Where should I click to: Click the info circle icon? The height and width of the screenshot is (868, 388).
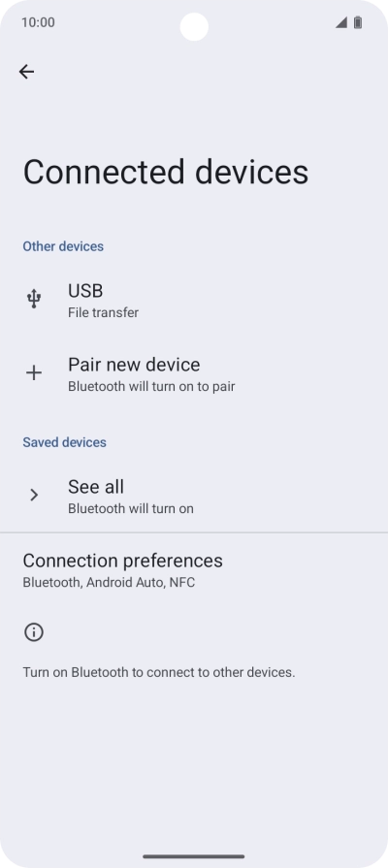(x=34, y=632)
